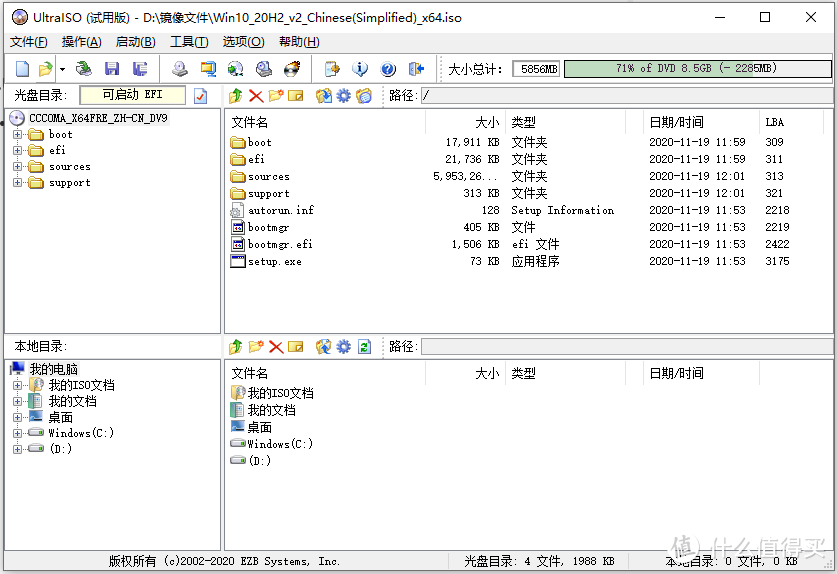Expand the boot folder tree node
Screen dimensions: 837x574
[x=18, y=135]
